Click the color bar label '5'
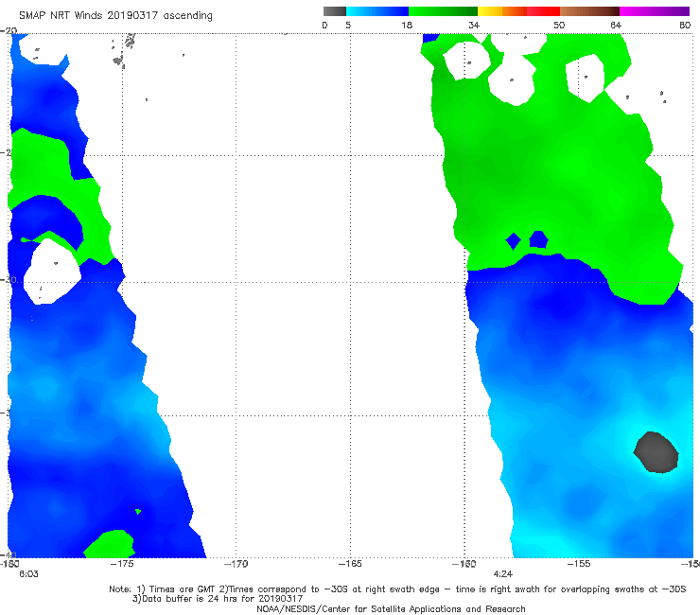Viewport: 700px width, 615px height. pos(348,25)
